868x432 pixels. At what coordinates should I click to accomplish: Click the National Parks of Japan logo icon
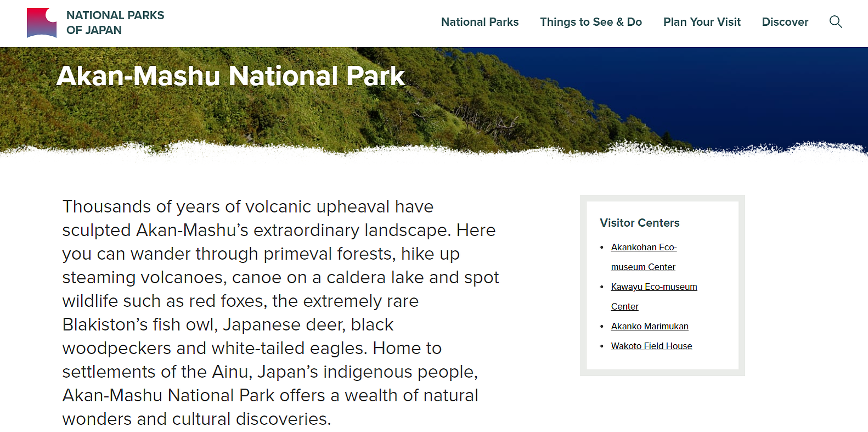coord(42,23)
